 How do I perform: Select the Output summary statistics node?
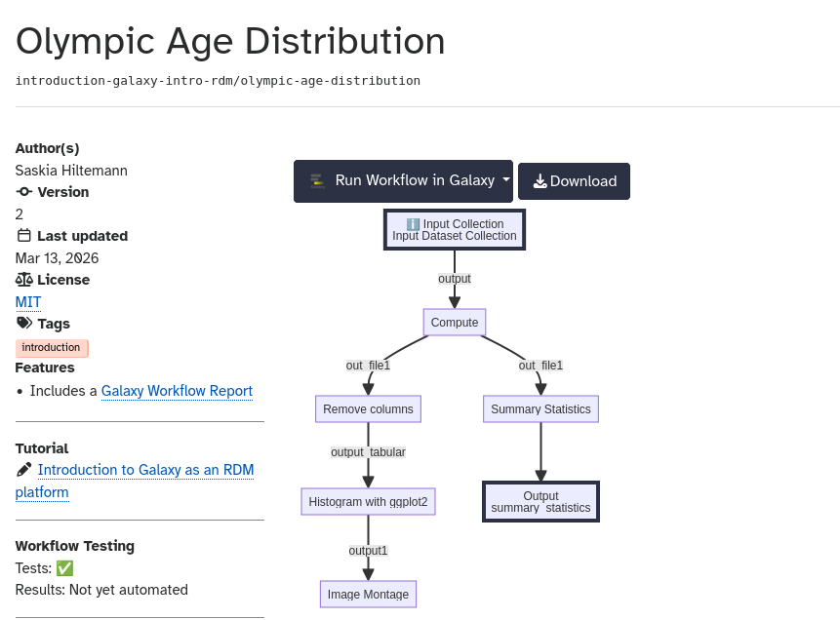click(540, 501)
